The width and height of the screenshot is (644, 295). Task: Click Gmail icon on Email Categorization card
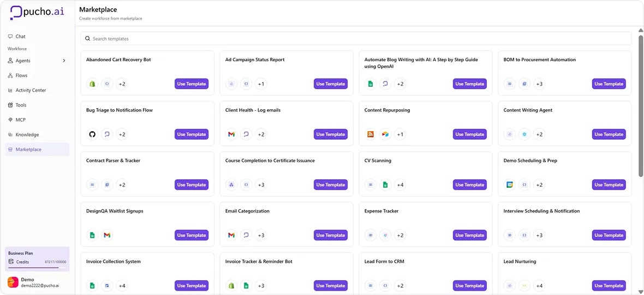tap(231, 235)
